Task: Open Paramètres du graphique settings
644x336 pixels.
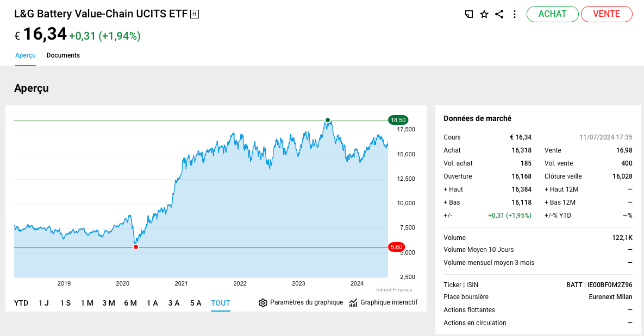Action: 307,302
